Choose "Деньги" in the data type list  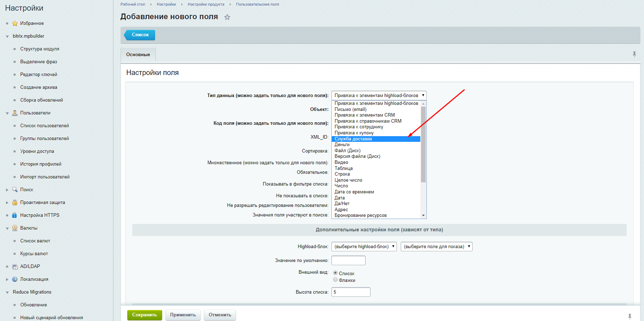(x=342, y=145)
